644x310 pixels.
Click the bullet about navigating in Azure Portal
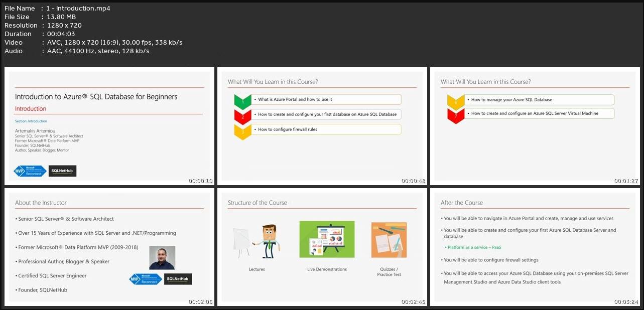[527, 218]
